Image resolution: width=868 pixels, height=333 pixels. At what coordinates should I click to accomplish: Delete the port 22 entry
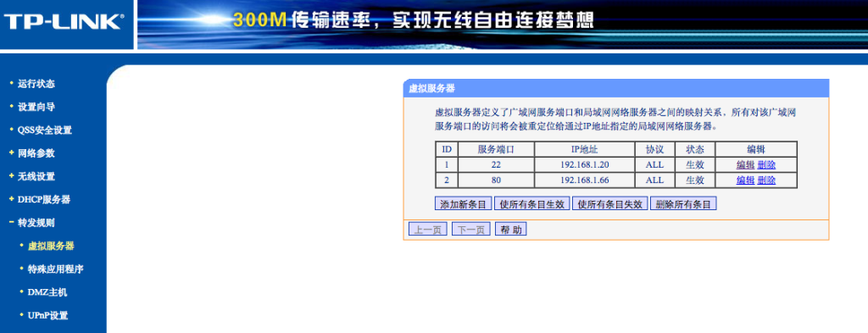[x=766, y=165]
